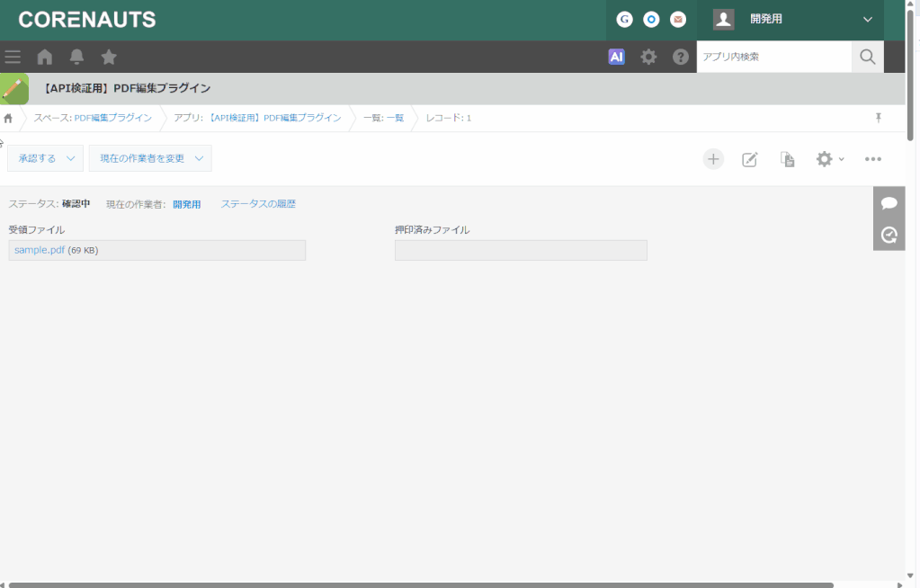The height and width of the screenshot is (588, 920).
Task: Click the vertical scrollbar thumb
Action: click(x=910, y=74)
